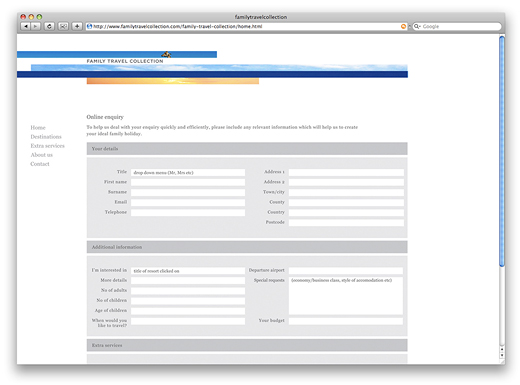Screen dimensions: 520x385
Task: Click the Telephone input field
Action: pyautogui.click(x=188, y=212)
